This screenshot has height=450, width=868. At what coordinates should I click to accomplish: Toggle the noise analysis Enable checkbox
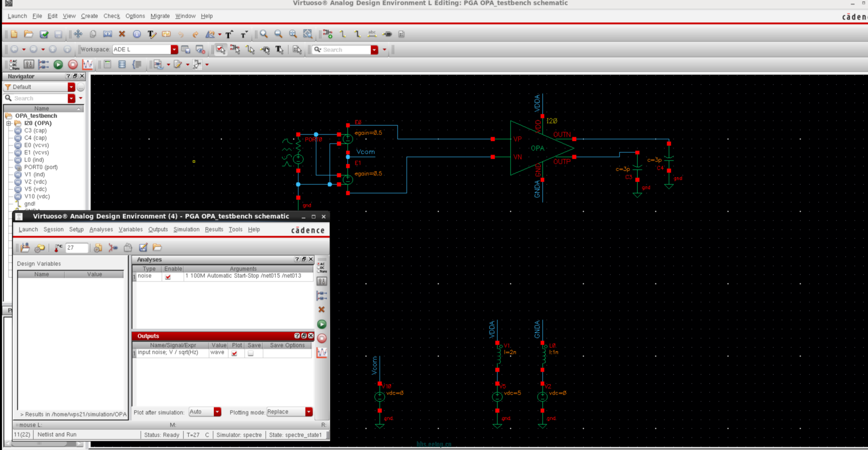(x=168, y=277)
